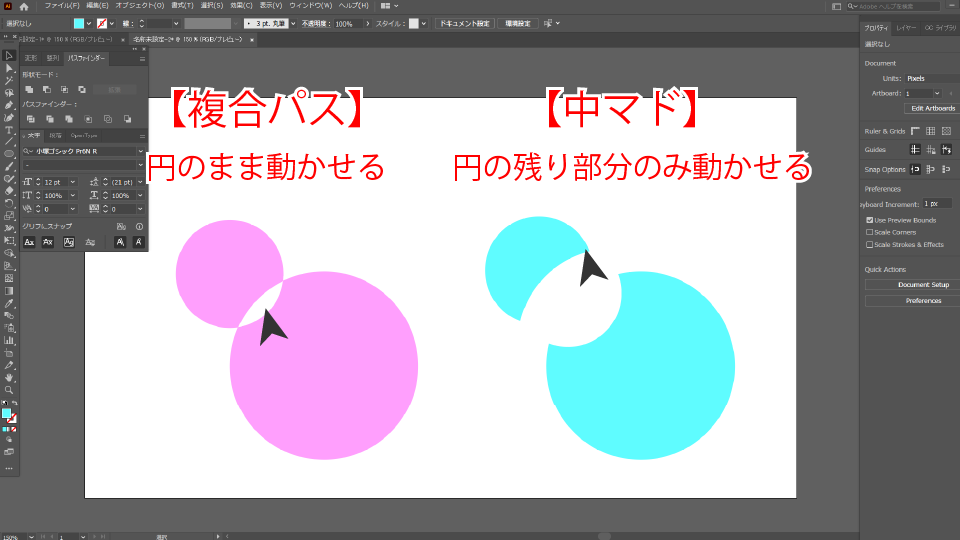Pick the Zoom tool in toolbar

point(9,390)
